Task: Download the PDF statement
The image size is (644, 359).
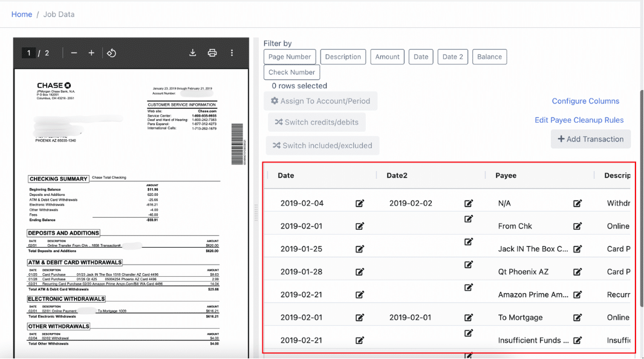Action: click(192, 53)
